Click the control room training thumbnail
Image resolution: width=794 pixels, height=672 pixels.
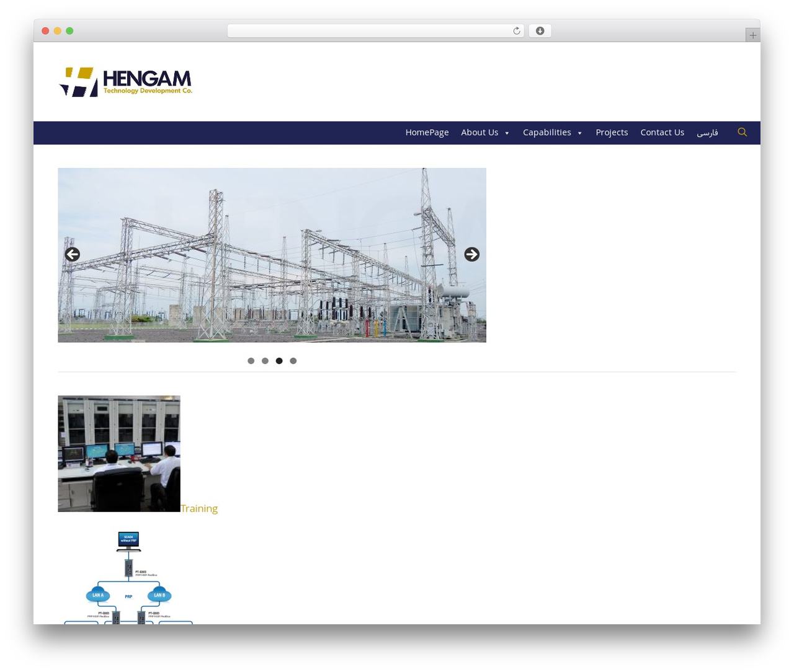119,454
